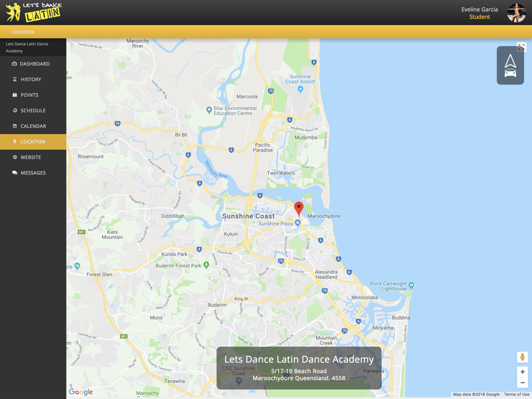Toggle fullscreen map view

(521, 47)
